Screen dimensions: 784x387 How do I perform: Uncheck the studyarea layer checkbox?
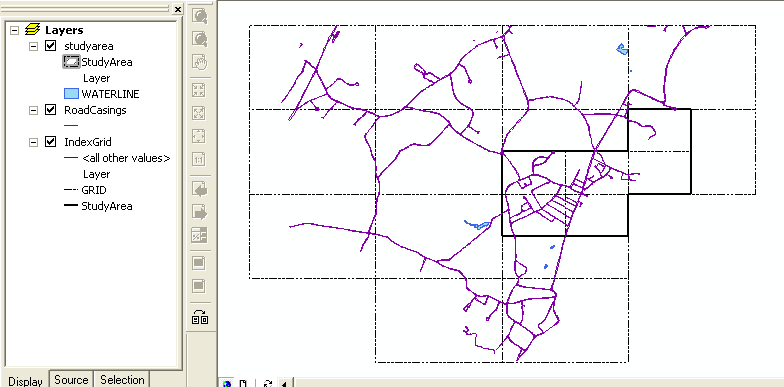point(50,46)
